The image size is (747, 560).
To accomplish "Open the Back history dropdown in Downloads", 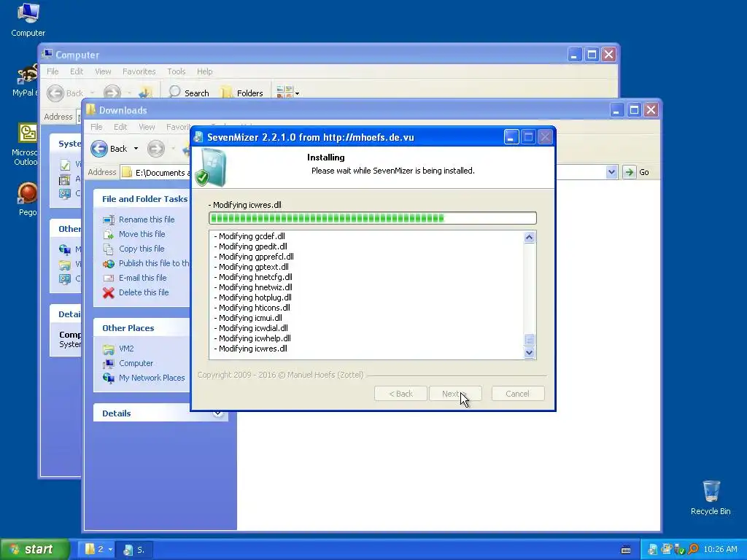I will [136, 149].
